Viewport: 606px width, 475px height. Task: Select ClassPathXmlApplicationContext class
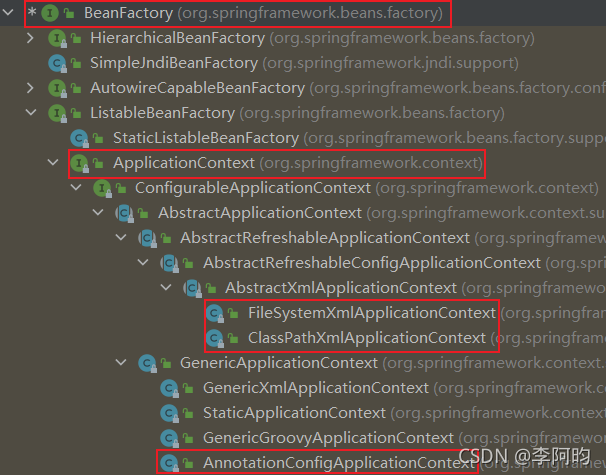(x=367, y=338)
